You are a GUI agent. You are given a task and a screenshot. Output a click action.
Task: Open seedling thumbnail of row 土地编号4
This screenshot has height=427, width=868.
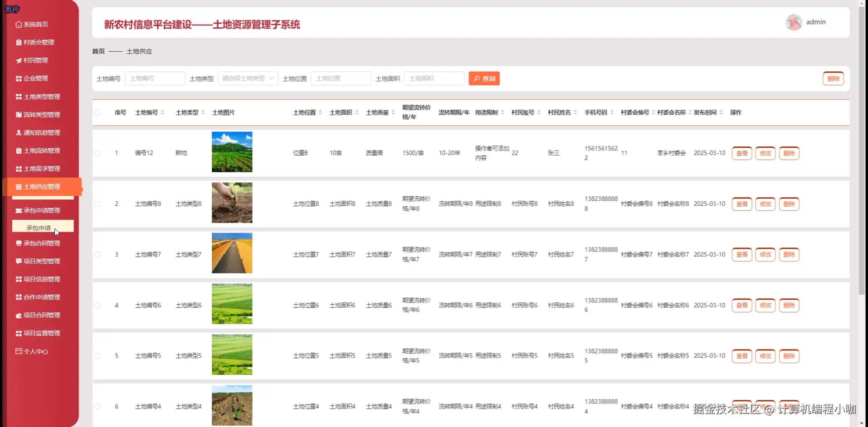[232, 405]
